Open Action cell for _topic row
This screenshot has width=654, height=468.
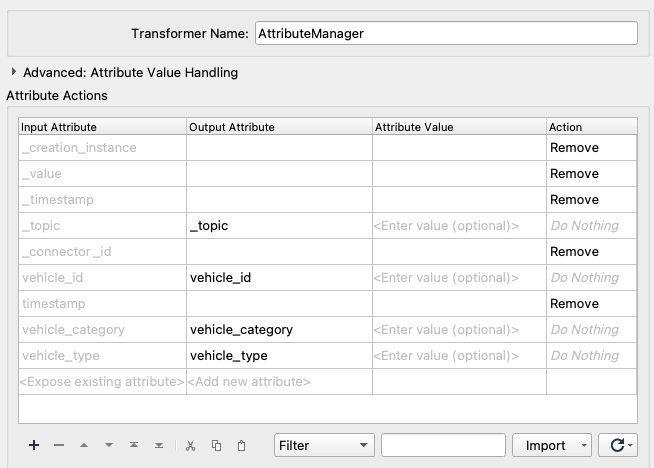591,226
